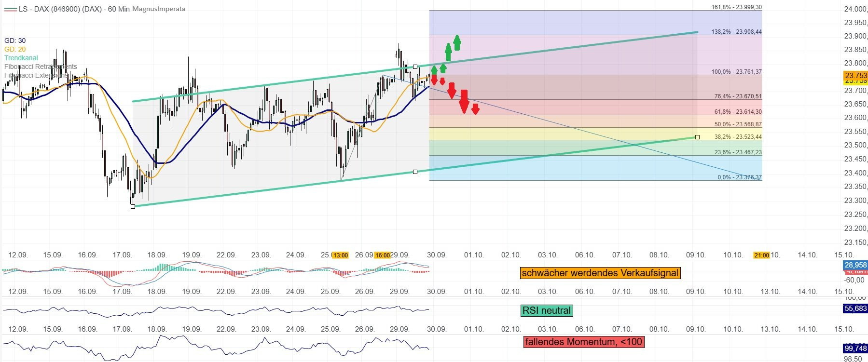Click the largest red down arrow

pyautogui.click(x=464, y=101)
